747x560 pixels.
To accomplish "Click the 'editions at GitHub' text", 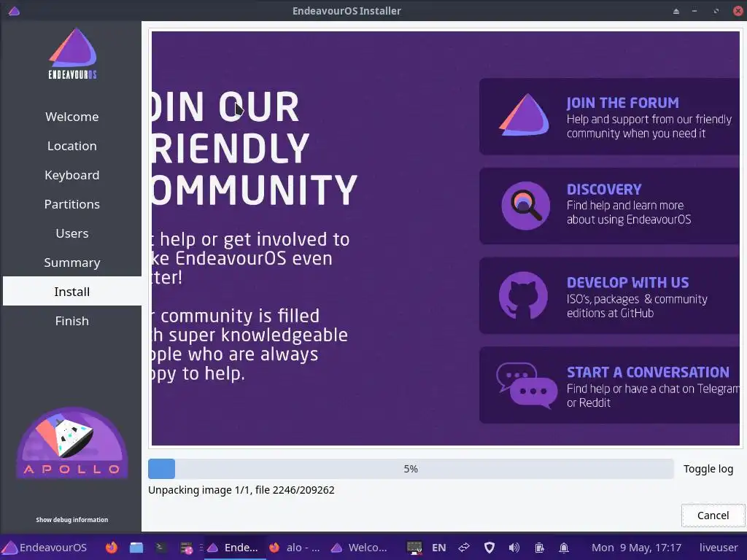I will (611, 314).
